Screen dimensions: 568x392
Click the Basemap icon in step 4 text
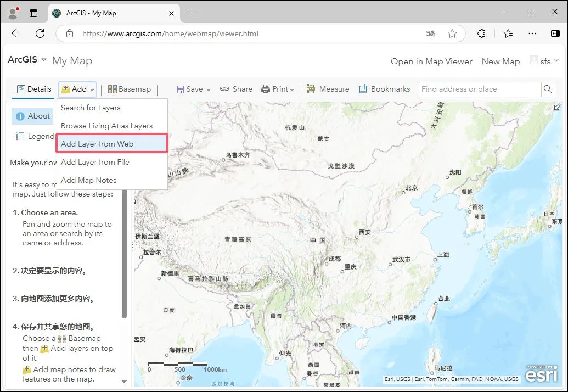point(62,339)
